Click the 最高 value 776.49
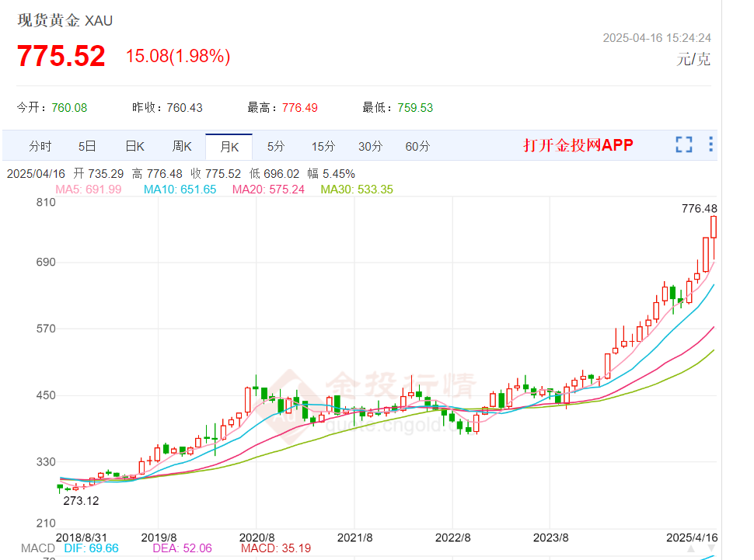Screen dimensions: 754x560 pos(299,108)
